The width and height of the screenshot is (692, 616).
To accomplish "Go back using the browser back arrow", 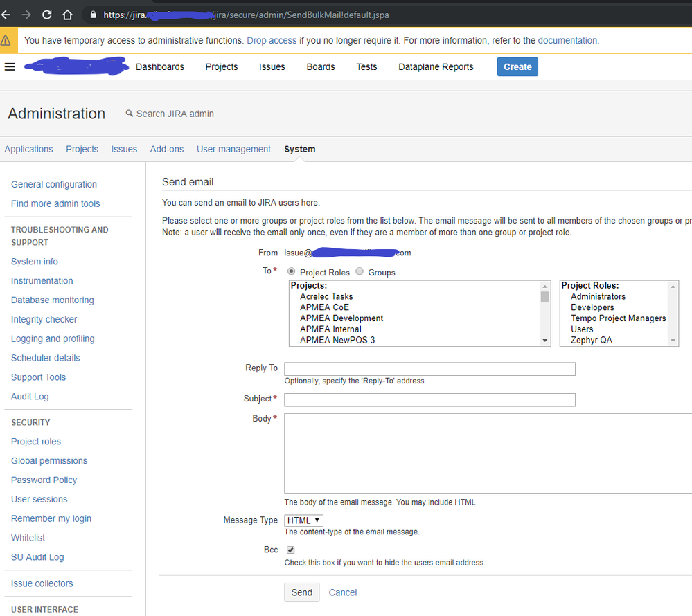I will pyautogui.click(x=6, y=15).
